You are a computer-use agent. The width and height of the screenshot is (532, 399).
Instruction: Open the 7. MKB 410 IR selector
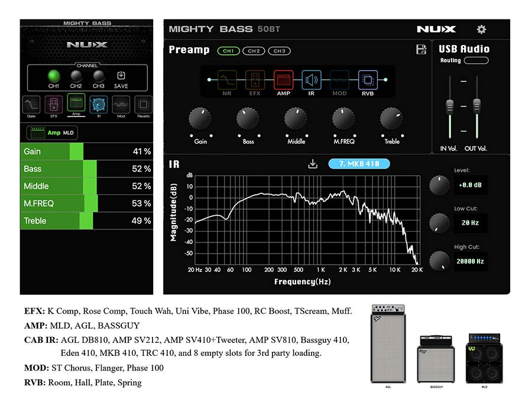(359, 164)
